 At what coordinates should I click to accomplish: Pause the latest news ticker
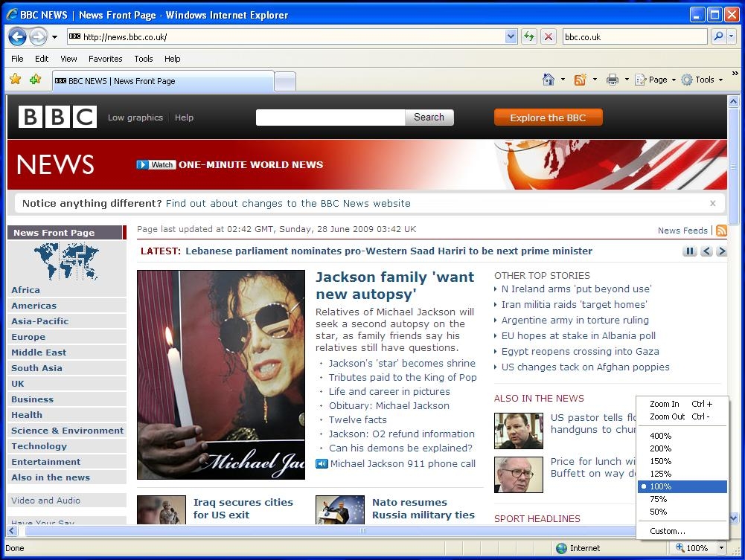click(690, 251)
